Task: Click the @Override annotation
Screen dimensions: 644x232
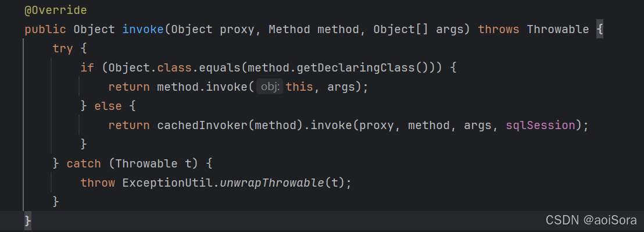Action: [55, 10]
